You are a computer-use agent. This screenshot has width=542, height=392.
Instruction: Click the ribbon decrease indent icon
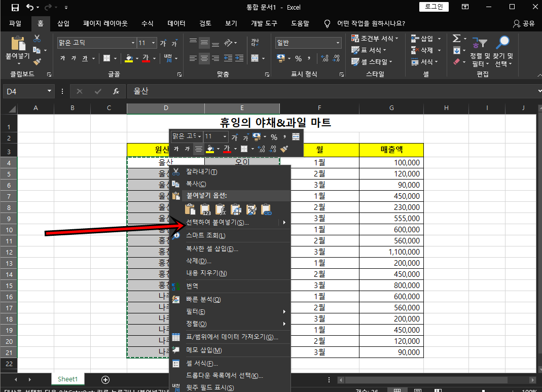pos(228,58)
